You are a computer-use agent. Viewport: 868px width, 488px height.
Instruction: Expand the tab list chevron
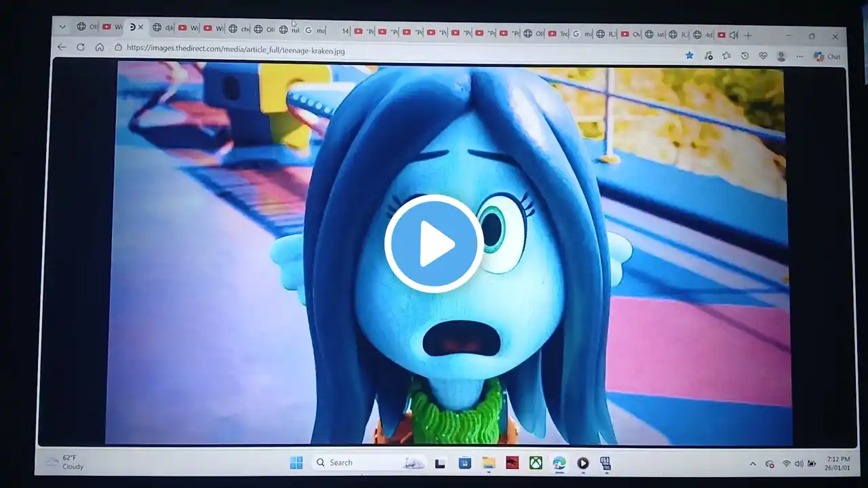click(62, 27)
